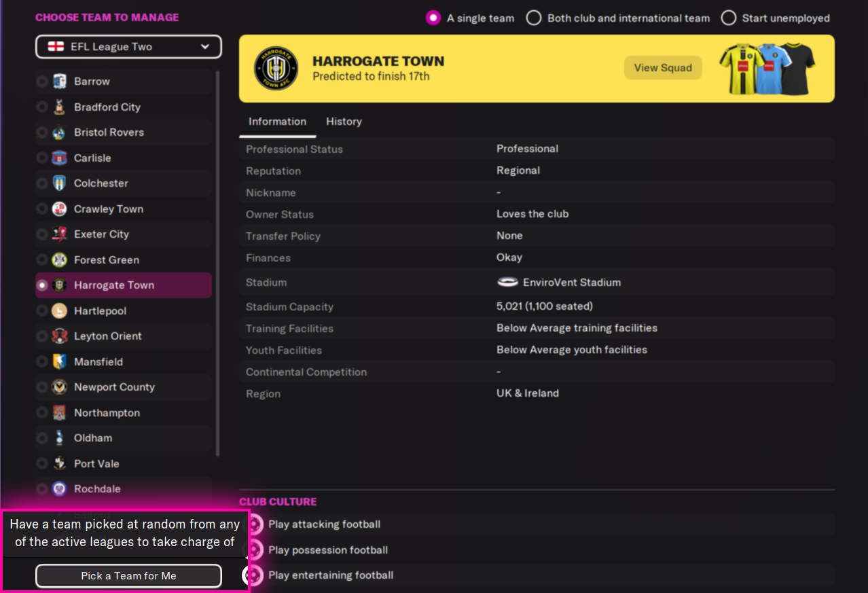Screen dimensions: 868x593
Task: Select Barrow's radio button
Action: [42, 82]
